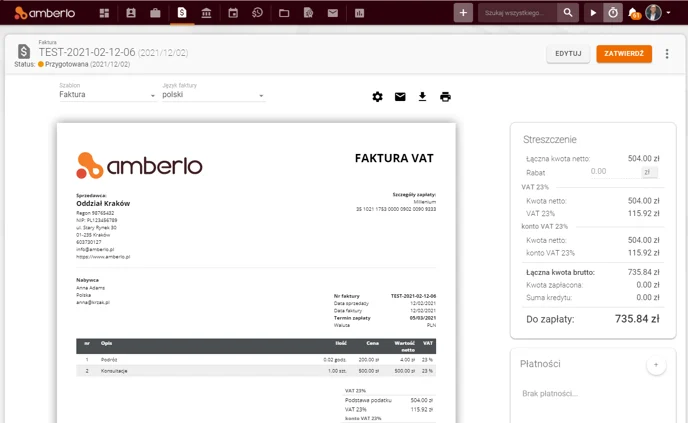Image resolution: width=688 pixels, height=423 pixels.
Task: Click the invoice dollar icon beside the title
Action: (24, 51)
